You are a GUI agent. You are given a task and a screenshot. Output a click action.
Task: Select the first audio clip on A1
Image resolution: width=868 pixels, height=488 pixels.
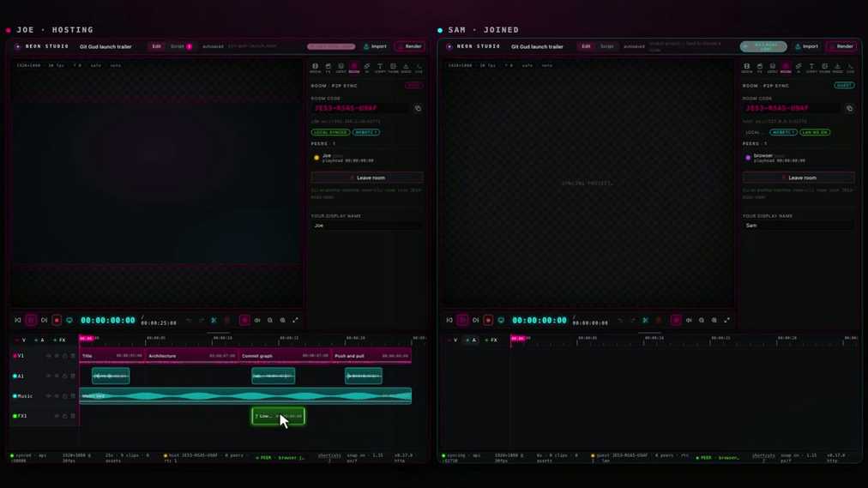point(111,376)
